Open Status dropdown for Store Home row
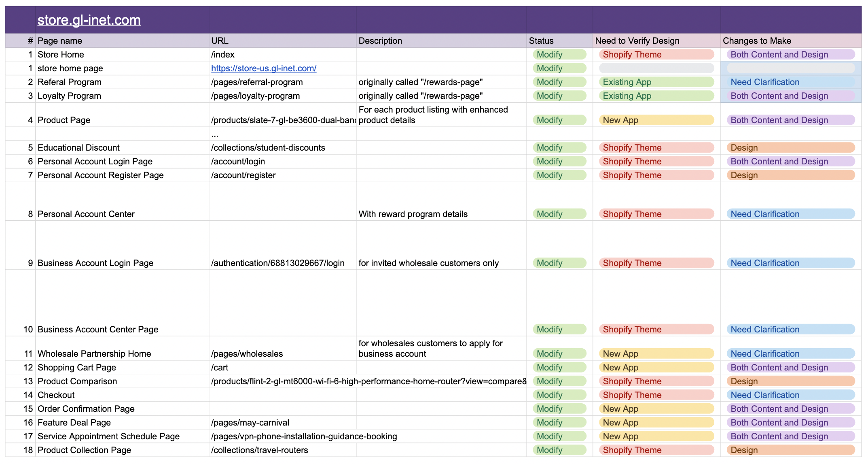The image size is (868, 464). pyautogui.click(x=559, y=55)
